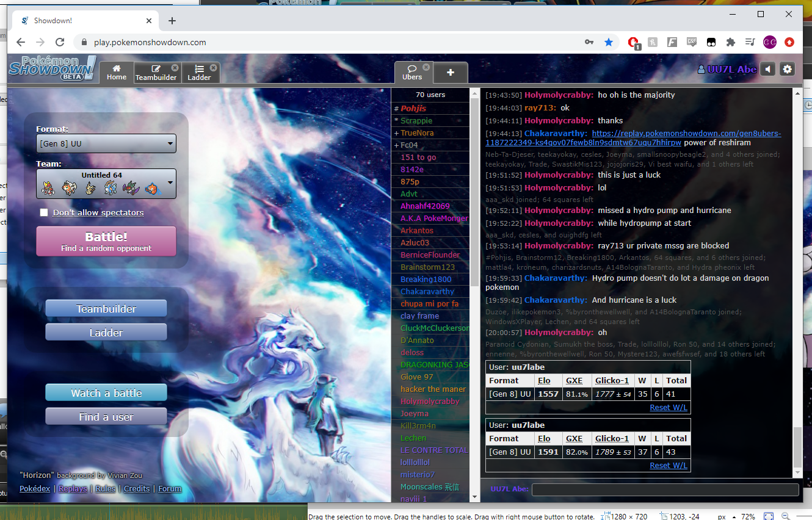Mute sound with the speaker icon

click(x=768, y=70)
